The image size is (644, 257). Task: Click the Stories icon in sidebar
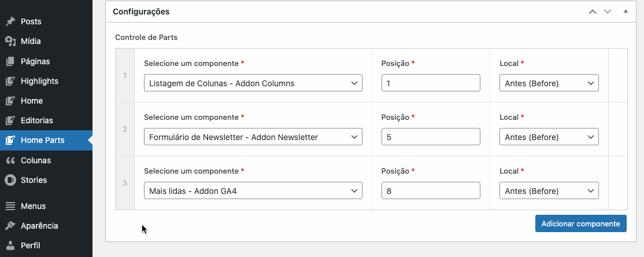point(10,180)
